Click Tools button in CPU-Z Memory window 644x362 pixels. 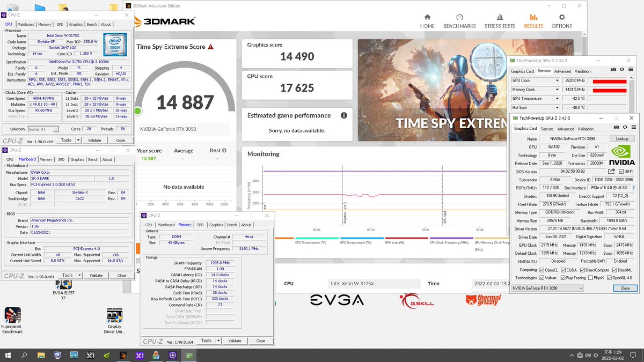tap(206, 341)
